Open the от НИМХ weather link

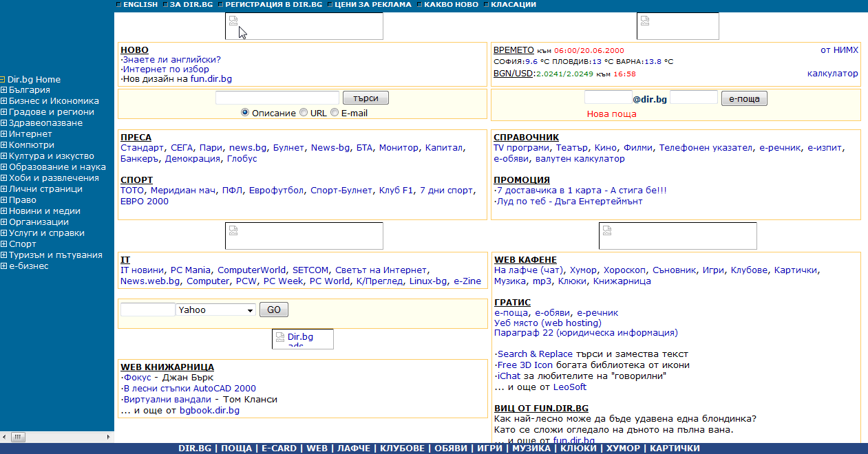coord(839,50)
